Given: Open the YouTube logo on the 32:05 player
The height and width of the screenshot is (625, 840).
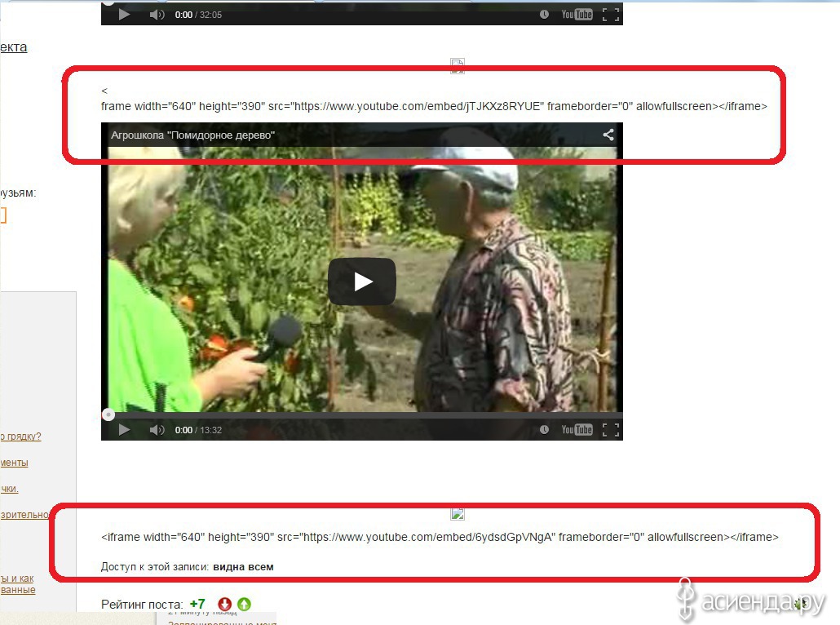Looking at the screenshot, I should coord(577,15).
